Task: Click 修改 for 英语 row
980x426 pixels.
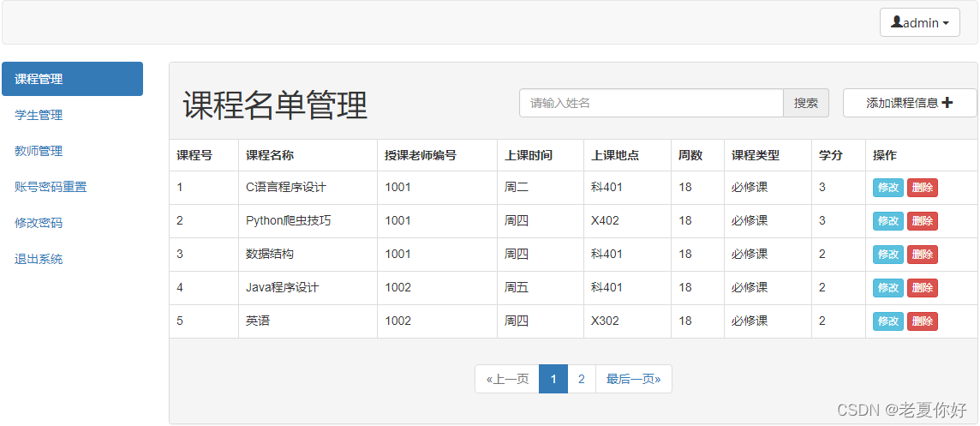Action: click(888, 321)
